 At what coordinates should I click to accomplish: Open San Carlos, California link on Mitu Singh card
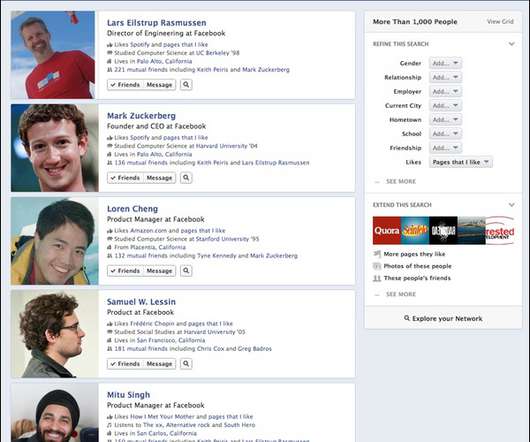(166, 433)
